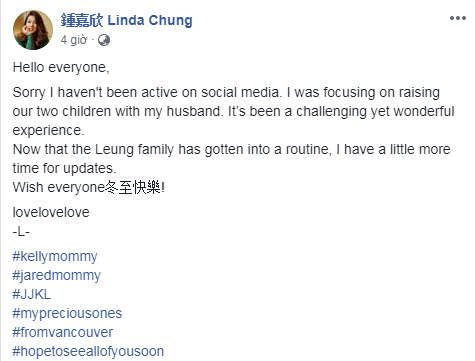Click the globe public privacy icon
This screenshot has width=475, height=361.
[x=104, y=40]
